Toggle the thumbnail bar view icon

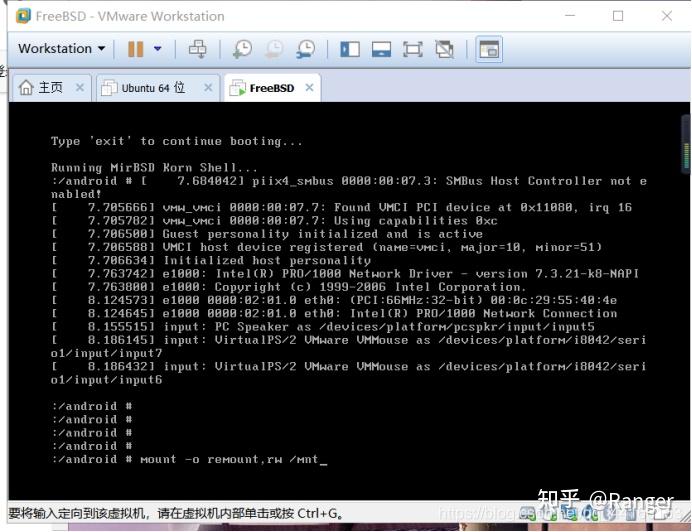(x=381, y=49)
